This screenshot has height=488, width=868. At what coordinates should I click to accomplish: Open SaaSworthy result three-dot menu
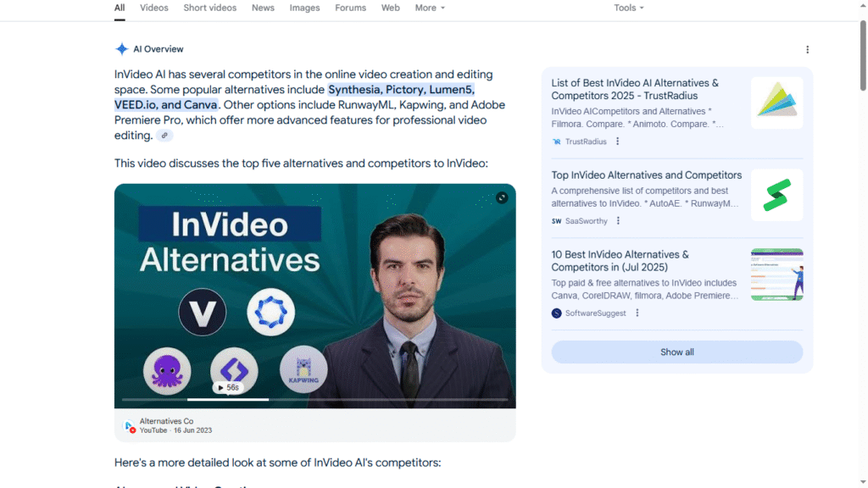pyautogui.click(x=618, y=221)
